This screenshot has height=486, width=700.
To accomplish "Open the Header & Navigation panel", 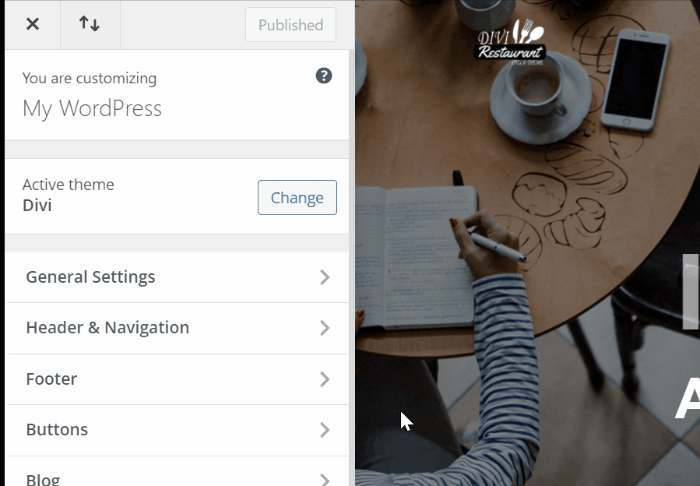I will coord(177,328).
